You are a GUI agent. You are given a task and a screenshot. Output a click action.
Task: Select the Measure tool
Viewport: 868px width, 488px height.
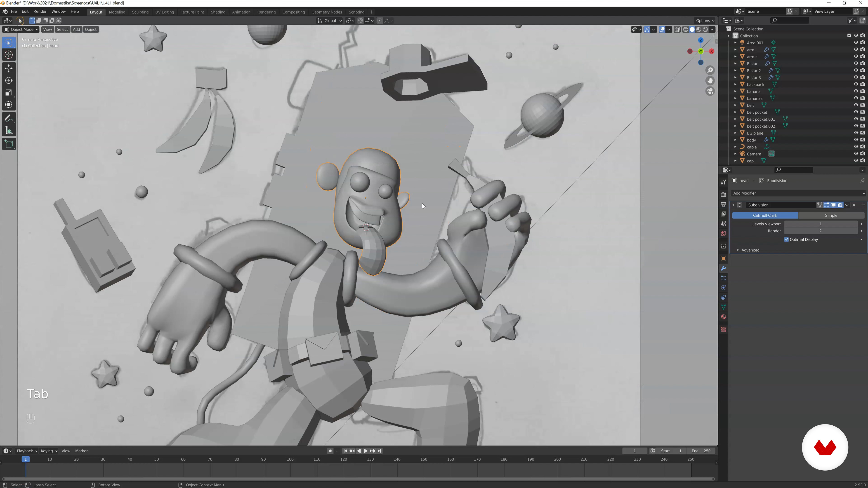tap(9, 131)
